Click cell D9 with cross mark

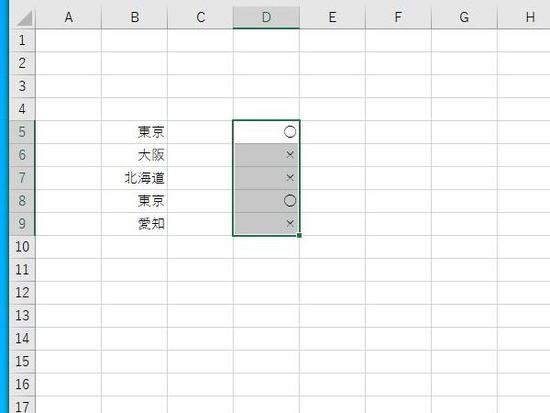pyautogui.click(x=266, y=224)
